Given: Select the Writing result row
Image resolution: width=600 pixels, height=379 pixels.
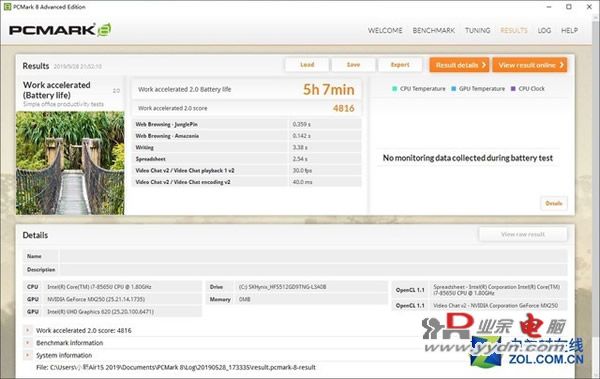Looking at the screenshot, I should point(247,147).
